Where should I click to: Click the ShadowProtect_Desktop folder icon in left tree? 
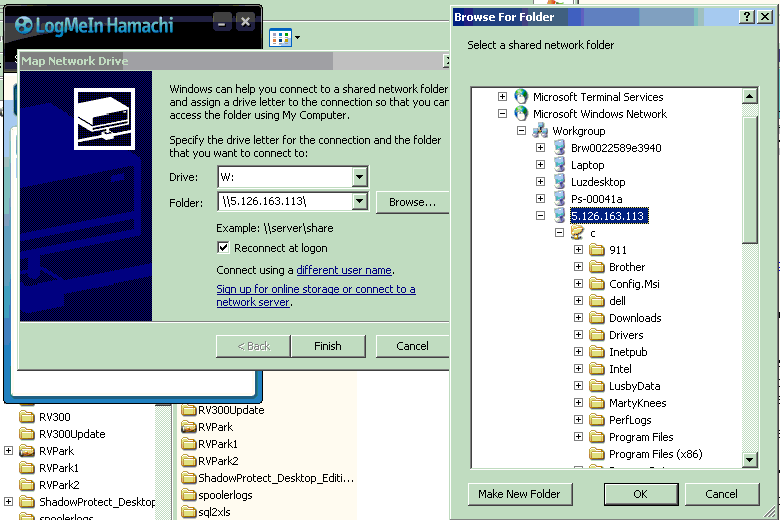[26, 502]
